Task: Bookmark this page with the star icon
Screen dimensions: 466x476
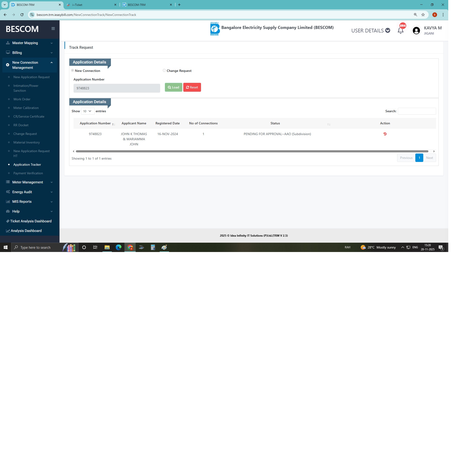Action: tap(423, 15)
